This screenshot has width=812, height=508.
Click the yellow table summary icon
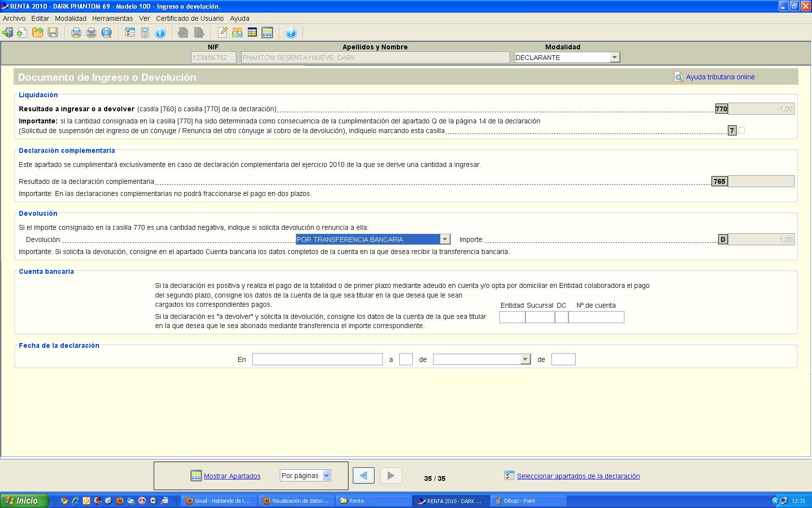(252, 32)
